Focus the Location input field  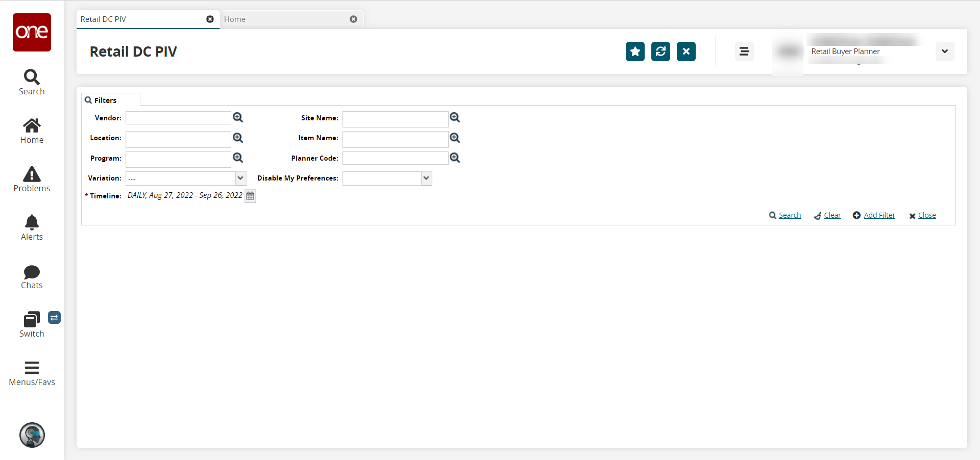tap(178, 139)
